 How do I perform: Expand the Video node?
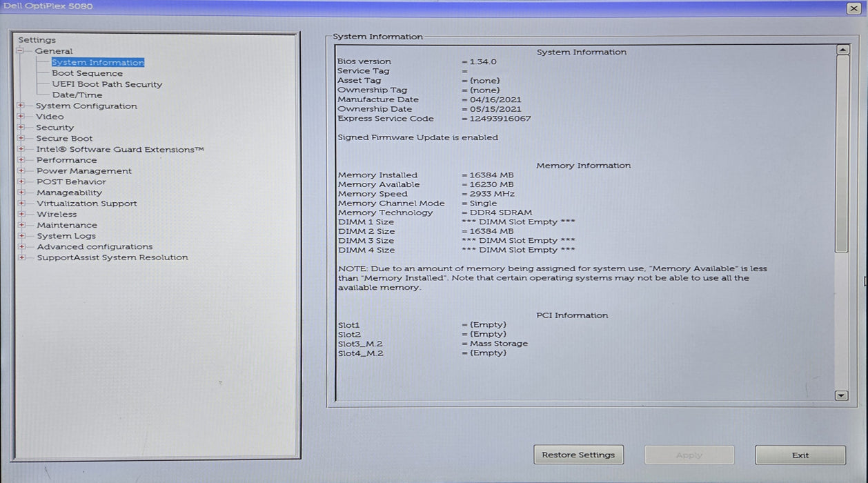pyautogui.click(x=21, y=117)
